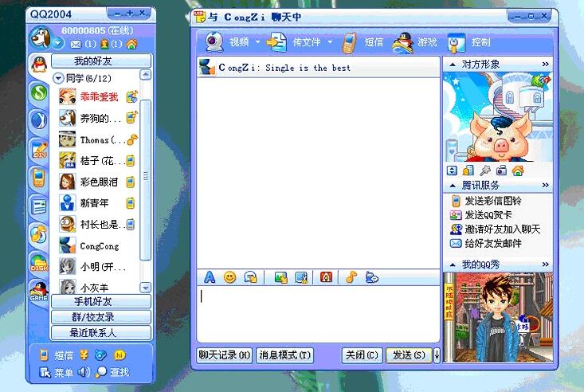Click the double chevron on 腾讯服务 header
Viewport: 584px width, 392px height.
click(x=545, y=185)
